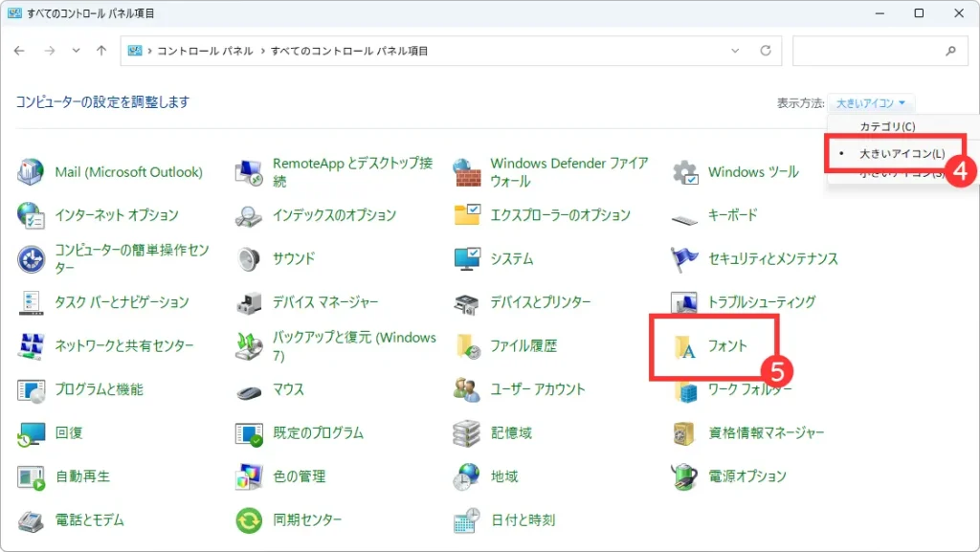Viewport: 980px width, 552px height.
Task: Navigate to コントロール パネル via breadcrumb link
Action: pos(205,50)
